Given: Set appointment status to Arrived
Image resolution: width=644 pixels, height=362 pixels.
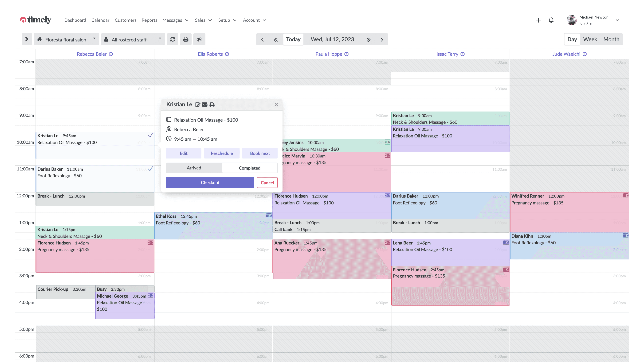Looking at the screenshot, I should (x=194, y=168).
